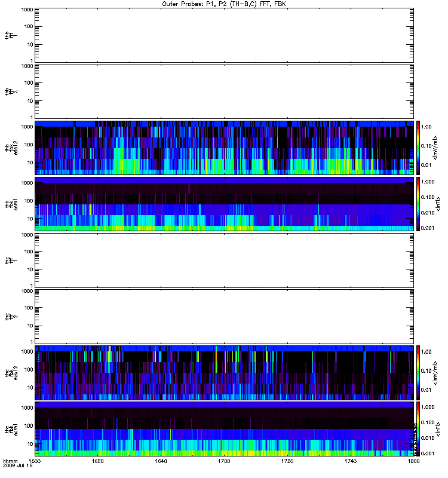The height and width of the screenshot is (478, 448).
Task: Click the 10 y-tick of thc fff 1 panel
Action: pyautogui.click(x=30, y=269)
